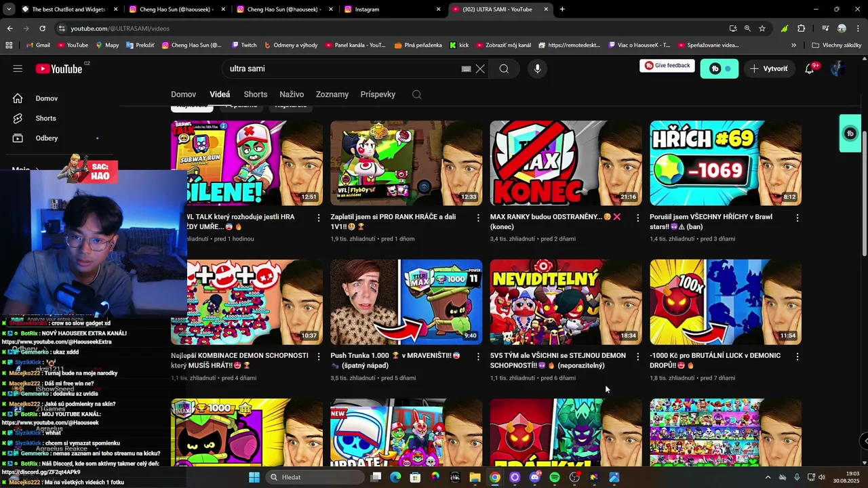Screen dimensions: 868x488
Task: Open the TubeBuddy side panel tab
Action: [850, 134]
